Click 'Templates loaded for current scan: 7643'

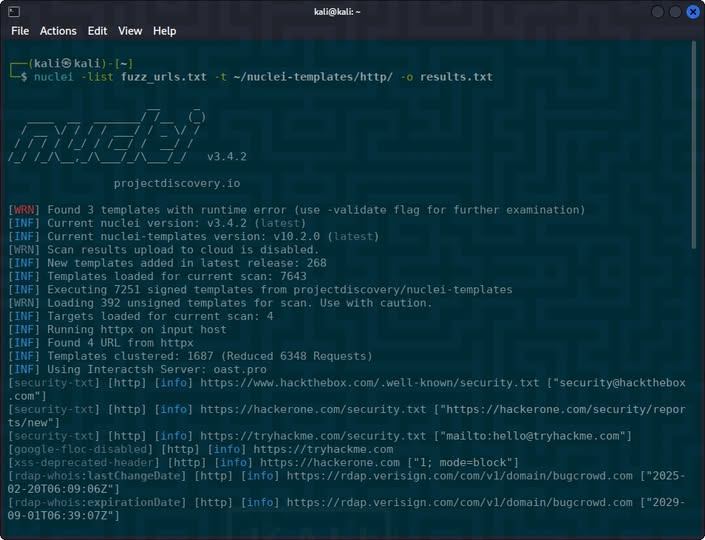coord(177,277)
